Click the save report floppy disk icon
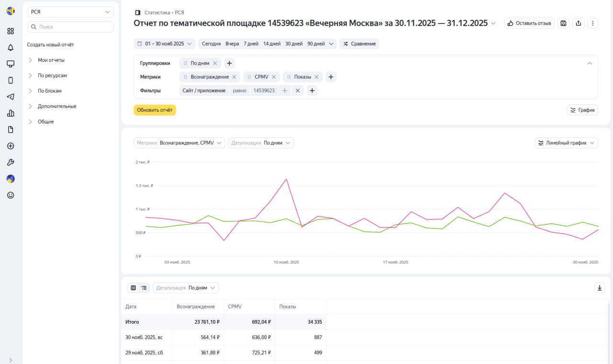 tap(564, 23)
